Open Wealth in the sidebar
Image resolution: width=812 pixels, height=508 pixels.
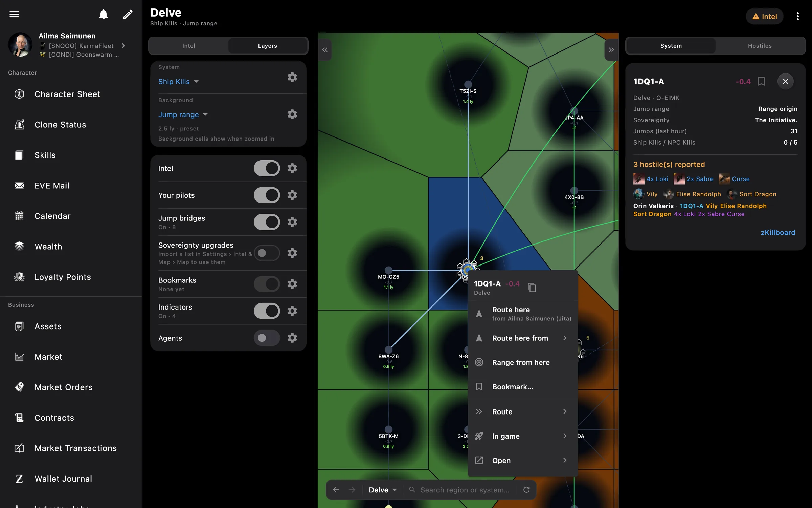pos(71,247)
